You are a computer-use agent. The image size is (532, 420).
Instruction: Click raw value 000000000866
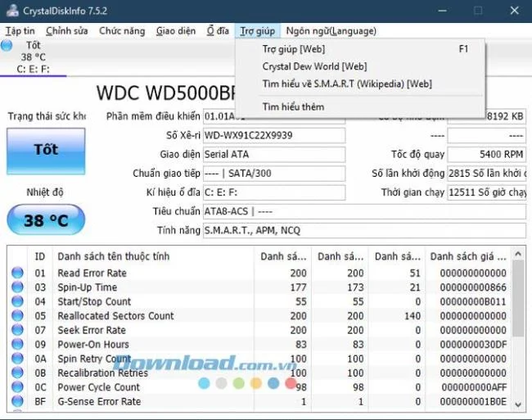pyautogui.click(x=473, y=287)
